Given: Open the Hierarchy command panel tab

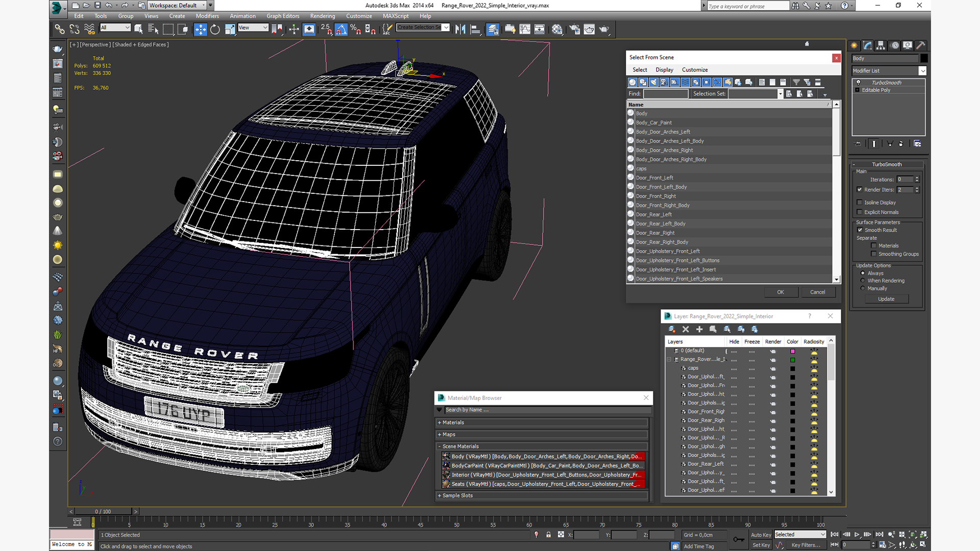Looking at the screenshot, I should click(x=880, y=45).
